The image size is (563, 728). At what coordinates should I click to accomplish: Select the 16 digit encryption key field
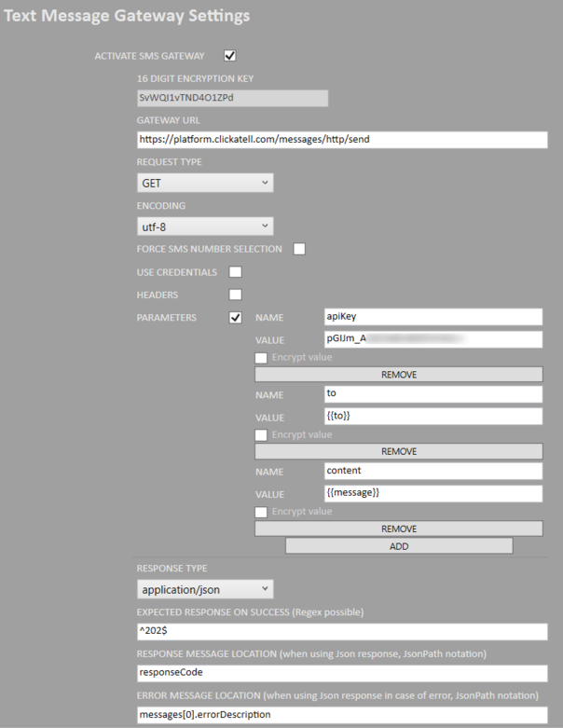pos(232,98)
